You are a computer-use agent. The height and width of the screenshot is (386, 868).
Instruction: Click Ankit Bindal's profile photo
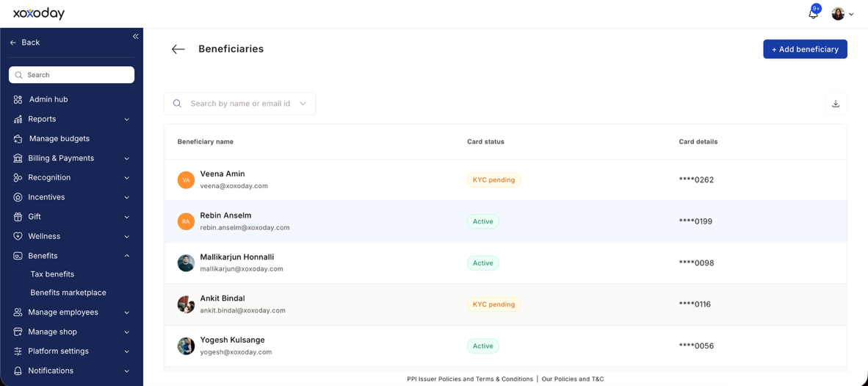186,304
